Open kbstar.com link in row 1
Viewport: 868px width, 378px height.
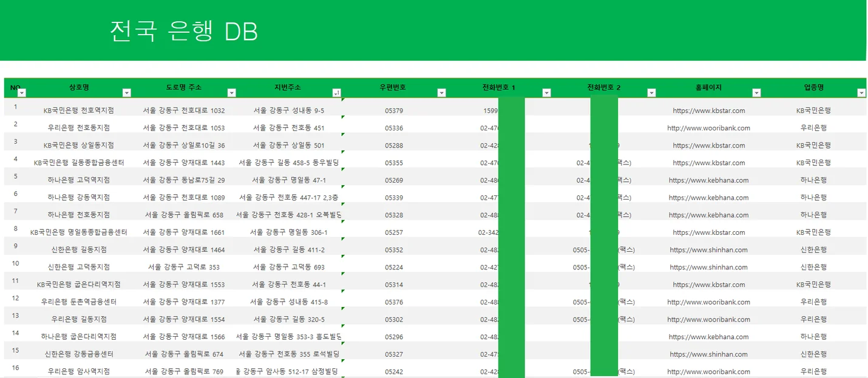tap(708, 110)
